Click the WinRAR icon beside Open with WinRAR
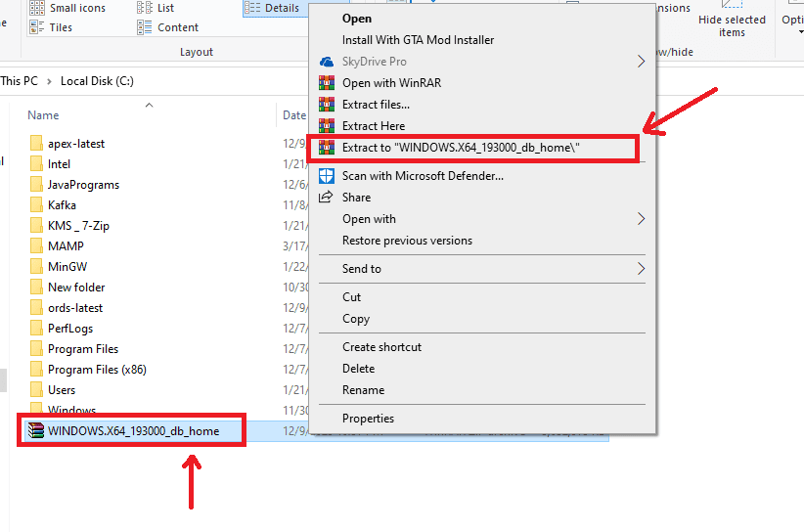The image size is (804, 532). tap(327, 83)
